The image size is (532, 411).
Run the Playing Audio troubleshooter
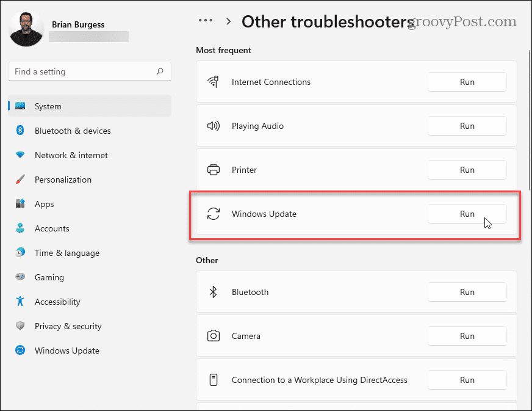(467, 126)
